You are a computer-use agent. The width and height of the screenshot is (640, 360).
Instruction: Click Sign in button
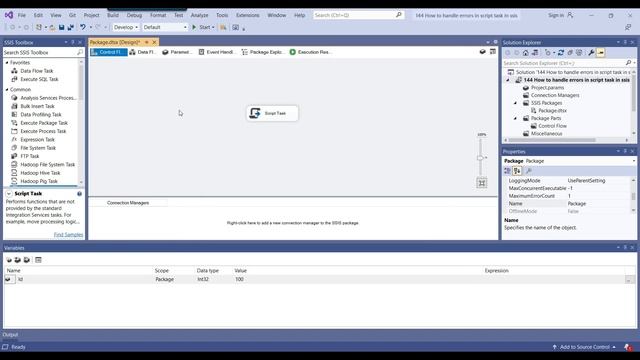tap(560, 15)
